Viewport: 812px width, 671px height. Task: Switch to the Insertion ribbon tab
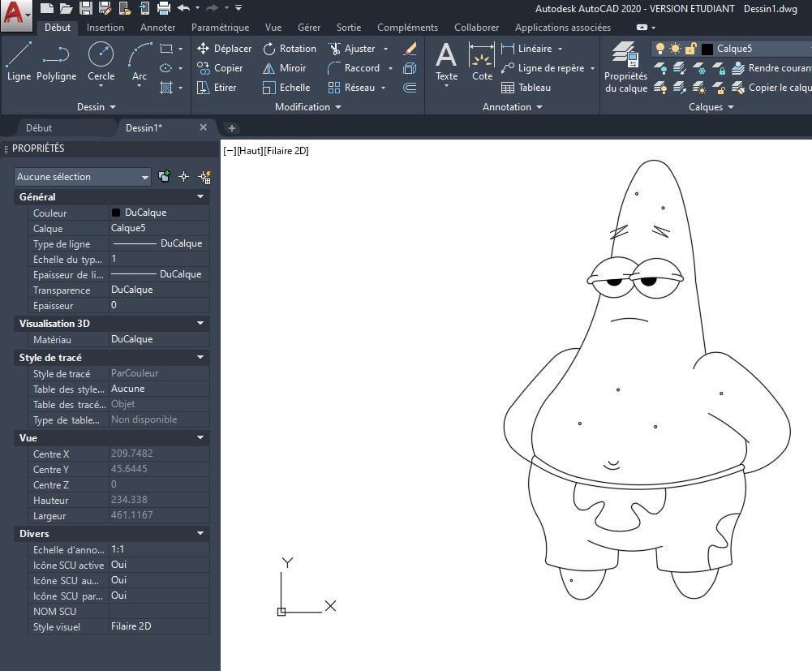click(105, 28)
